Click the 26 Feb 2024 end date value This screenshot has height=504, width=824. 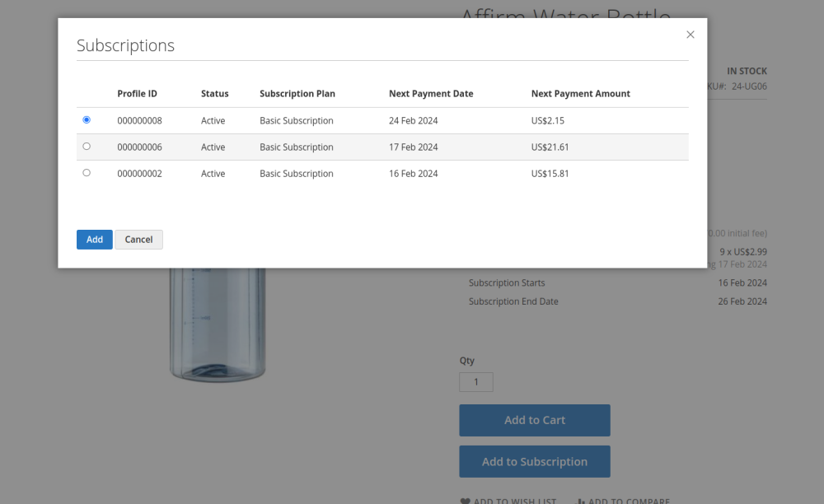coord(742,301)
